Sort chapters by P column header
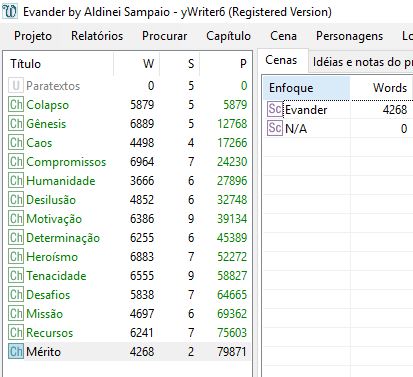This screenshot has height=377, width=413. click(x=225, y=64)
